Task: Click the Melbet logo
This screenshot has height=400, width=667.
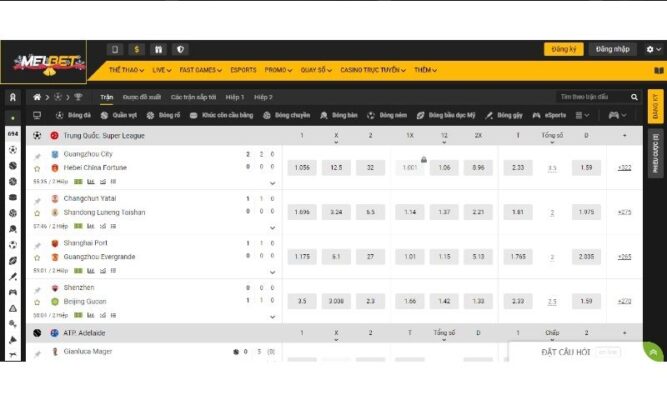Action: (x=48, y=64)
